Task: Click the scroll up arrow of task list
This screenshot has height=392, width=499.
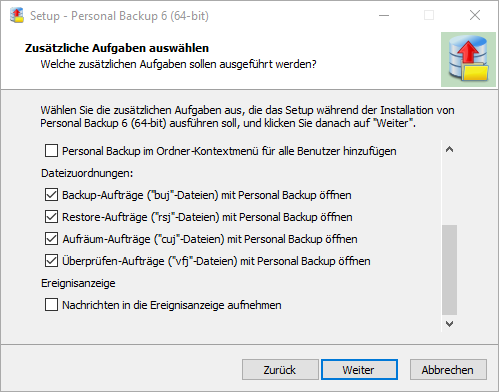Action: 449,149
